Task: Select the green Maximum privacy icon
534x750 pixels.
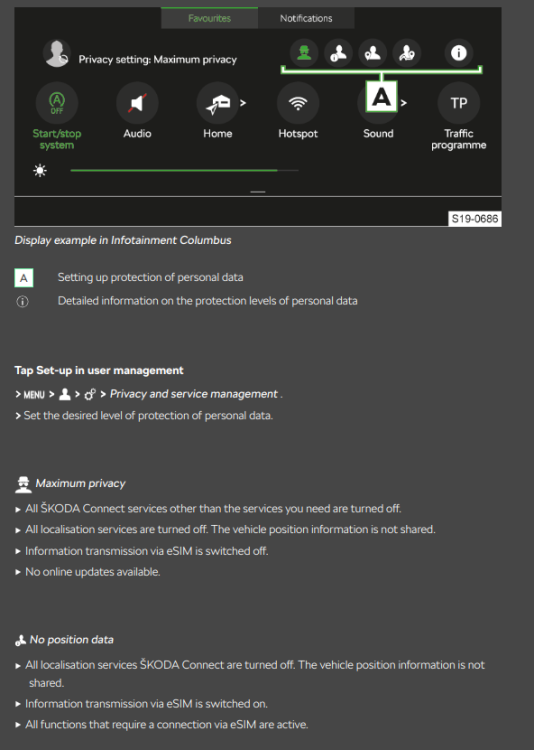Action: [304, 53]
